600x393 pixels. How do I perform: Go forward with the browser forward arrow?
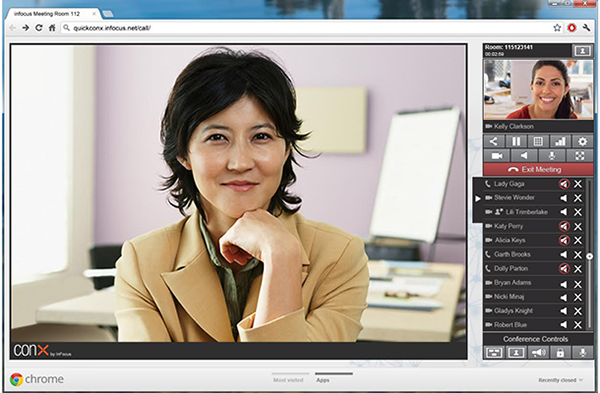point(26,28)
